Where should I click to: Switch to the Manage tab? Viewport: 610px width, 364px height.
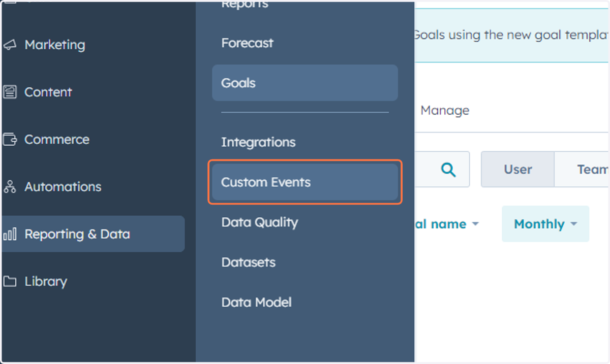point(445,111)
